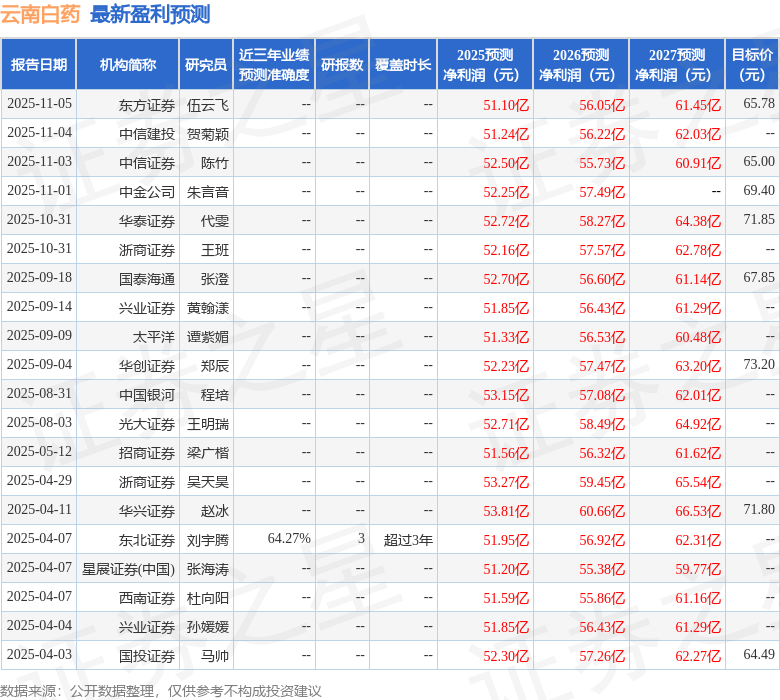Click target price 73.20
The image size is (780, 700).
coord(759,364)
